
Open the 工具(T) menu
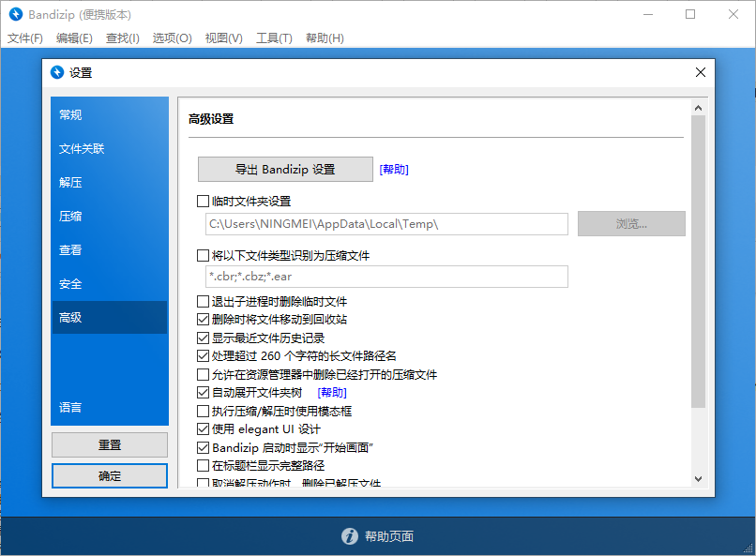click(x=274, y=38)
